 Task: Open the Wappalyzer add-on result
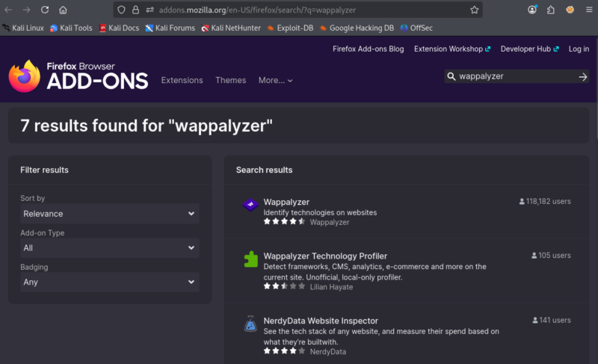[286, 202]
